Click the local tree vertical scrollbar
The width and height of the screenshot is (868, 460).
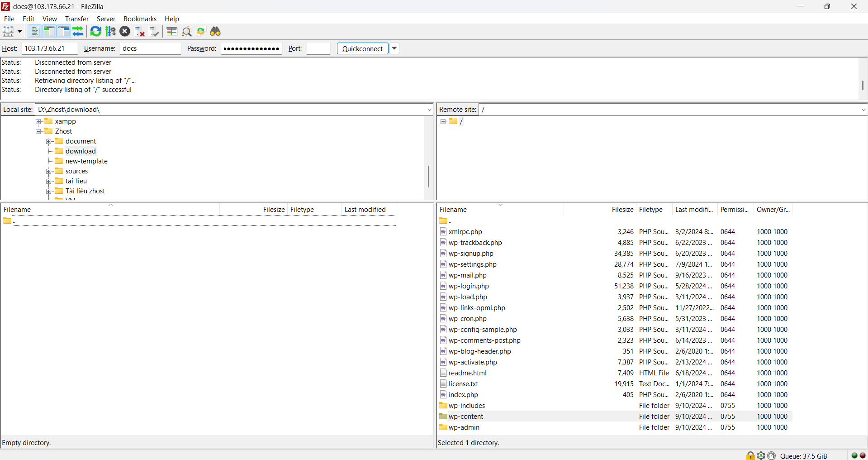click(x=428, y=176)
